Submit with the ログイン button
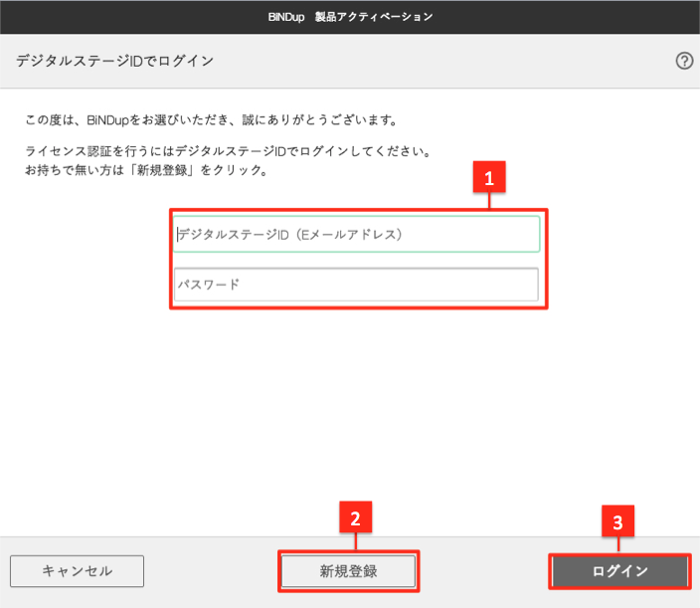 pos(620,571)
